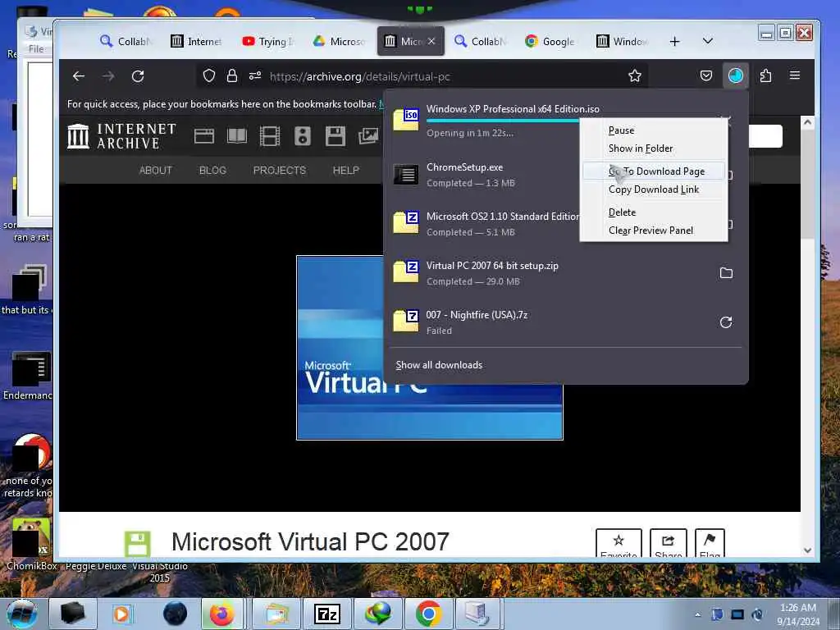This screenshot has width=840, height=630.
Task: Open the Internet Archive web icon
Action: click(204, 136)
